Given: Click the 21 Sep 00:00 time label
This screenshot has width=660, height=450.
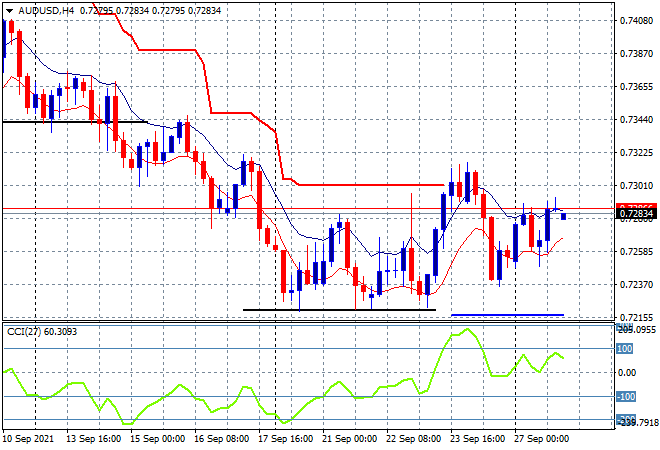Looking at the screenshot, I should [x=349, y=439].
